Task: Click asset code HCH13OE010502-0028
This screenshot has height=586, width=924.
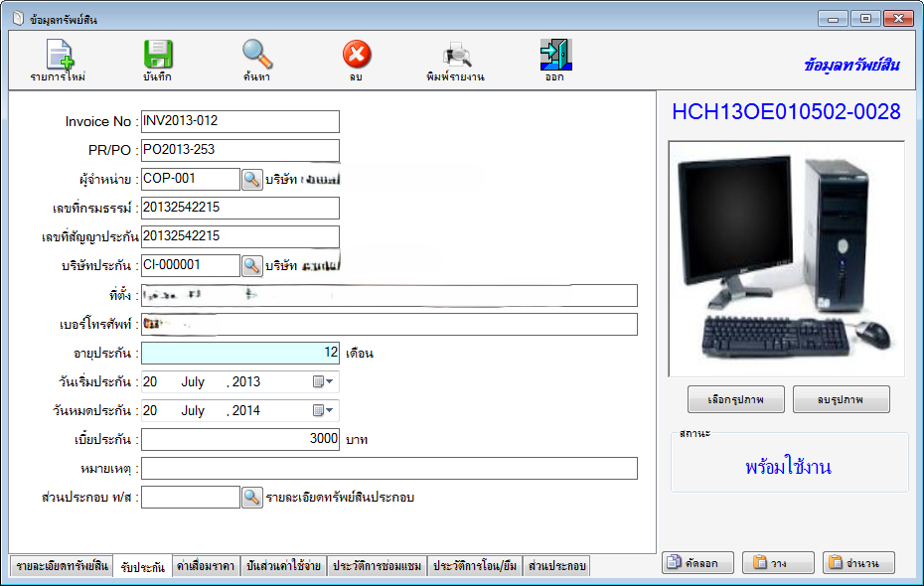Action: click(786, 112)
